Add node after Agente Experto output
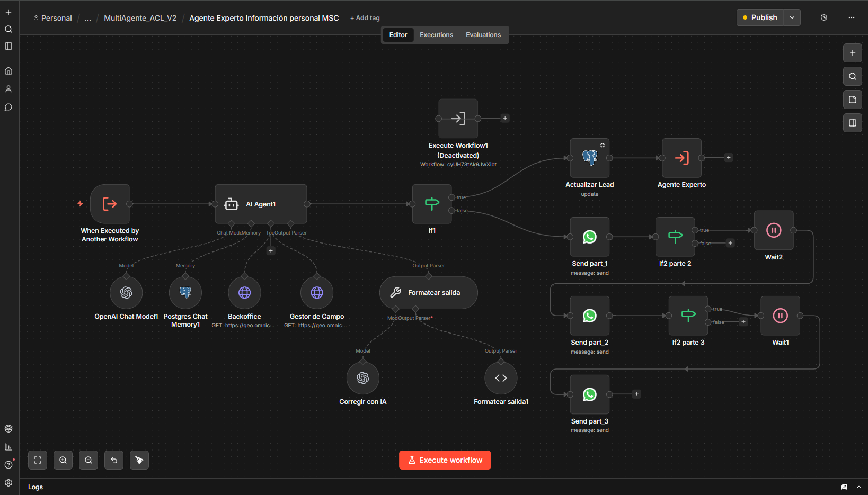The height and width of the screenshot is (495, 868). tap(729, 158)
